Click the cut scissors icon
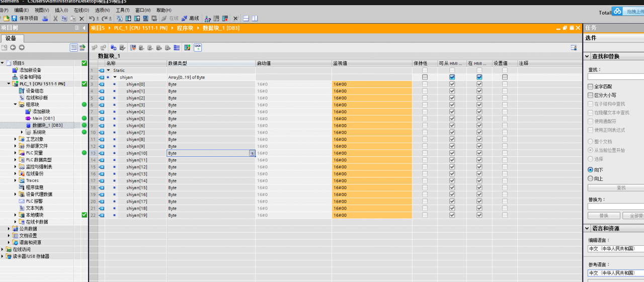Image resolution: width=644 pixels, height=282 pixels. (55, 18)
